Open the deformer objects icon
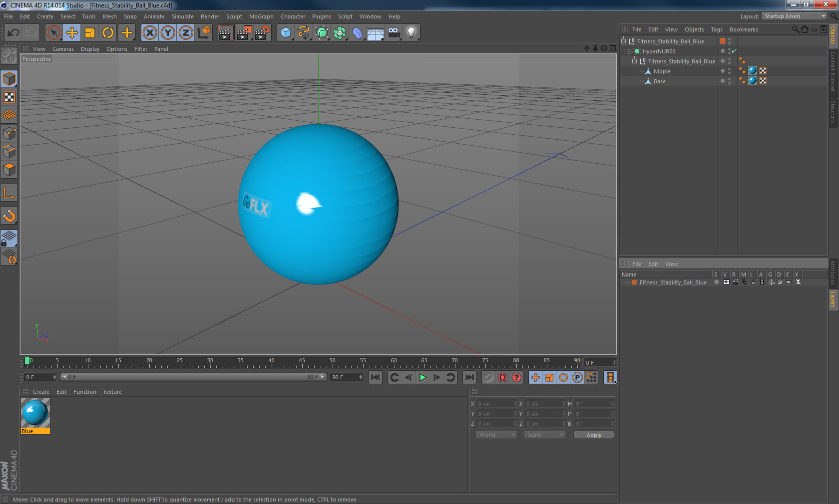This screenshot has width=839, height=504. [358, 33]
